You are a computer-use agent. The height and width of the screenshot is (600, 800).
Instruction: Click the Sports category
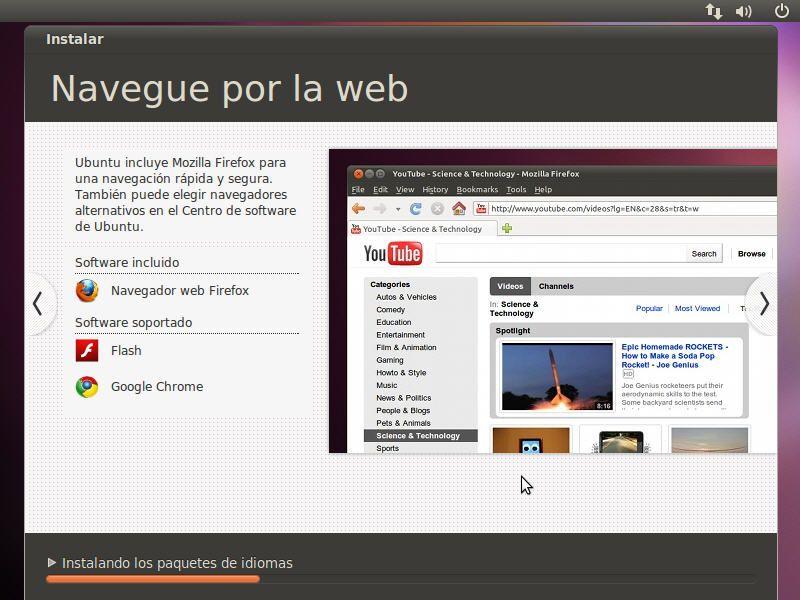pyautogui.click(x=387, y=448)
